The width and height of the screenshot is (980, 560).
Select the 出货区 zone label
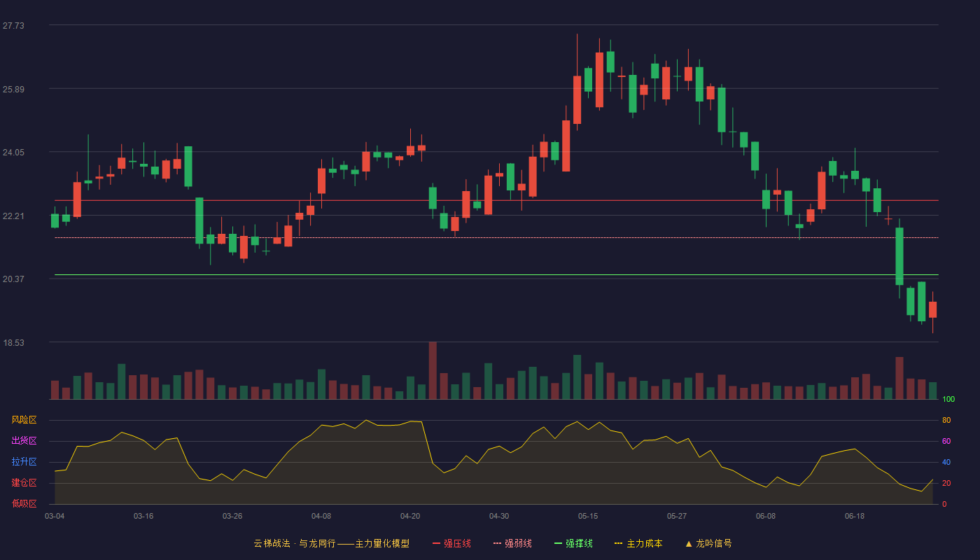24,441
